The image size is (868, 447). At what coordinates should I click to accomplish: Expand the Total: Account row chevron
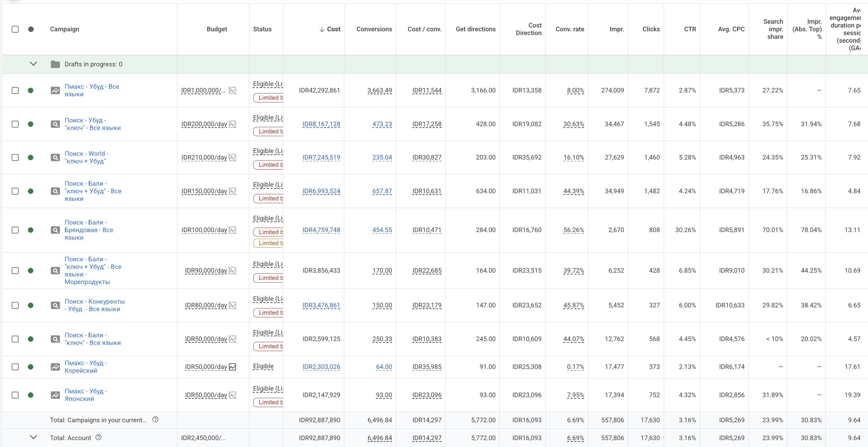click(33, 437)
